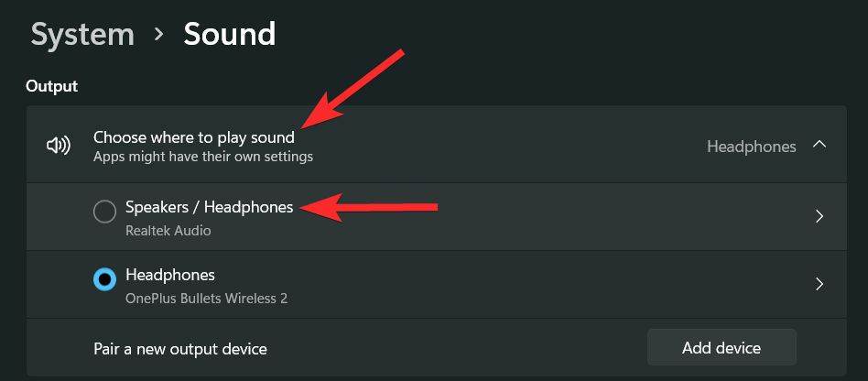The image size is (868, 381).
Task: Open Speakers / Headphones properties chevron
Action: 819,217
